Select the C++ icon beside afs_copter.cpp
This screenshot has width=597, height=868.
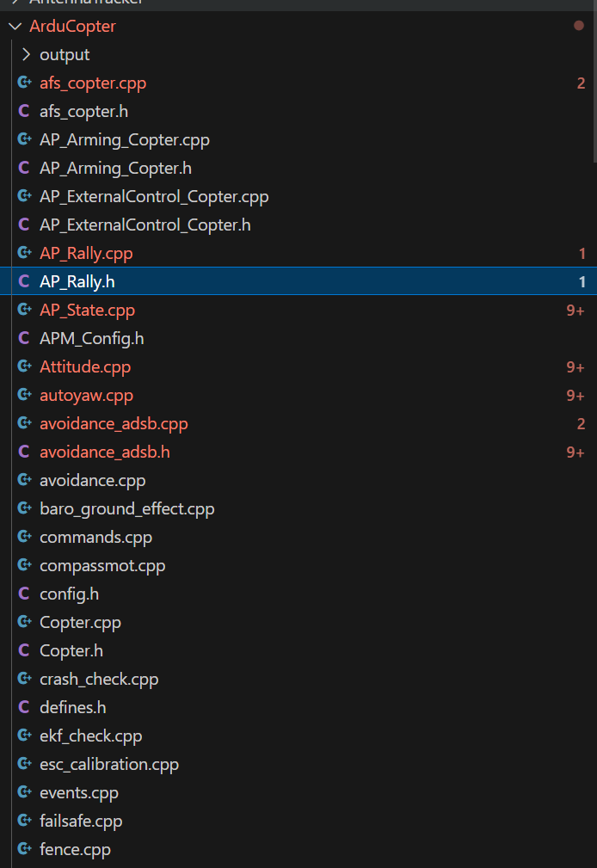(25, 83)
